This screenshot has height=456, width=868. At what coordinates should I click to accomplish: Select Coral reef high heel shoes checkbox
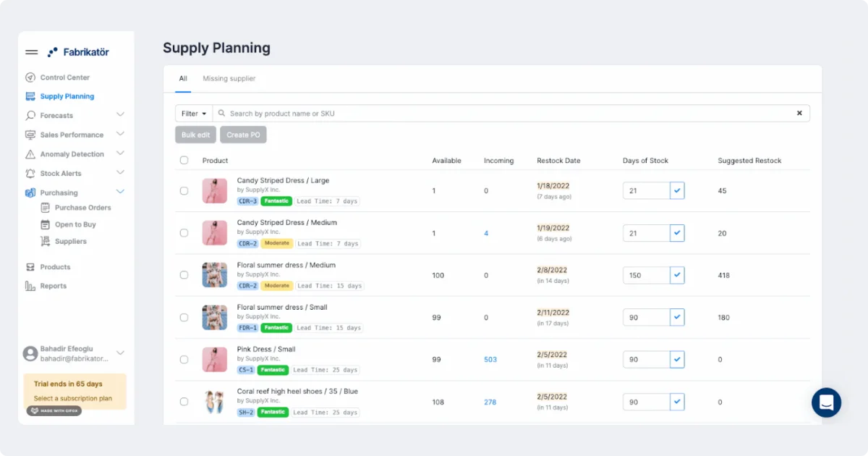coord(184,402)
